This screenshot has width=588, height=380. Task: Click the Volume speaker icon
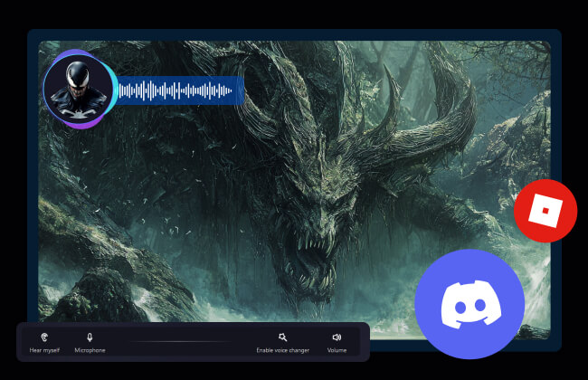point(337,337)
